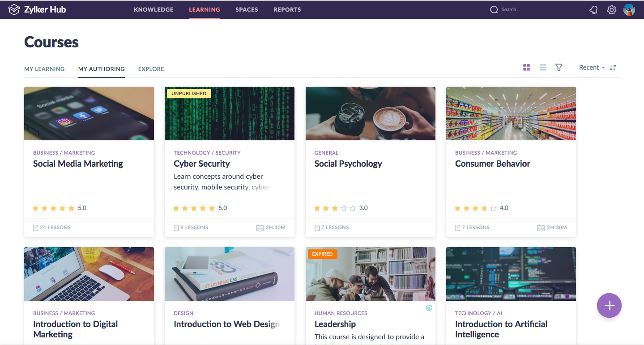Viewport: 644px width, 345px height.
Task: Open notifications bell icon
Action: (593, 10)
